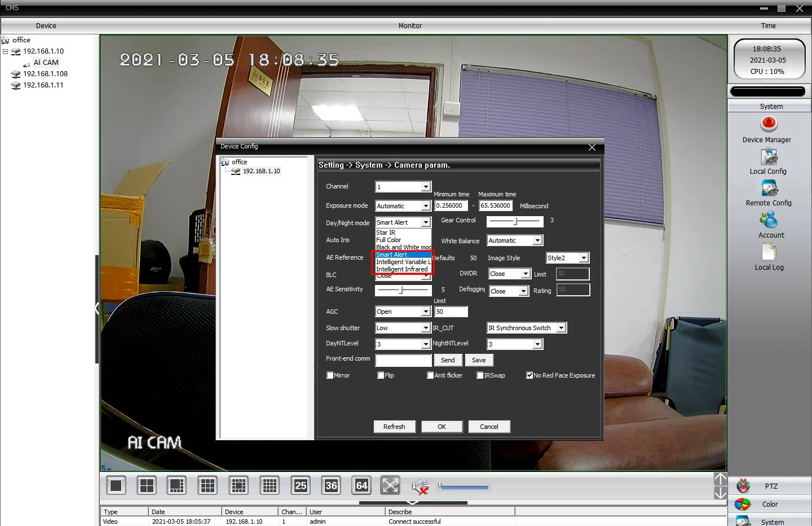812x526 pixels.
Task: Select the Connect successful log entry
Action: tap(414, 521)
